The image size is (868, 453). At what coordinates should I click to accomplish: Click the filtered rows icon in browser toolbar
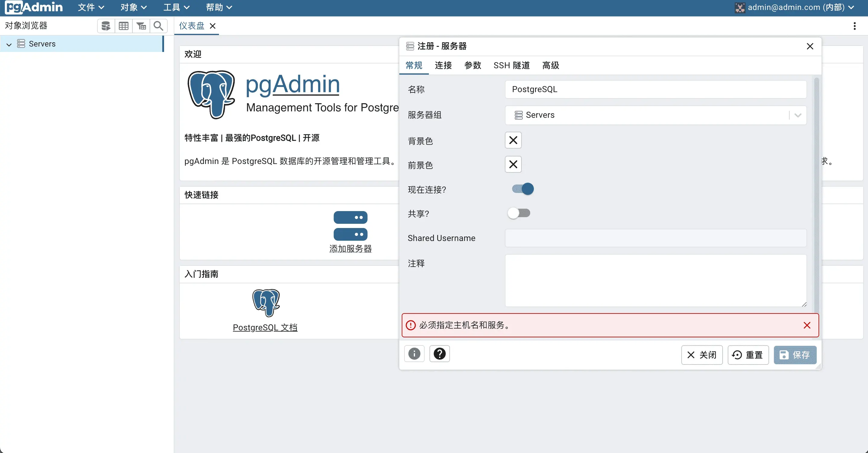(x=141, y=26)
